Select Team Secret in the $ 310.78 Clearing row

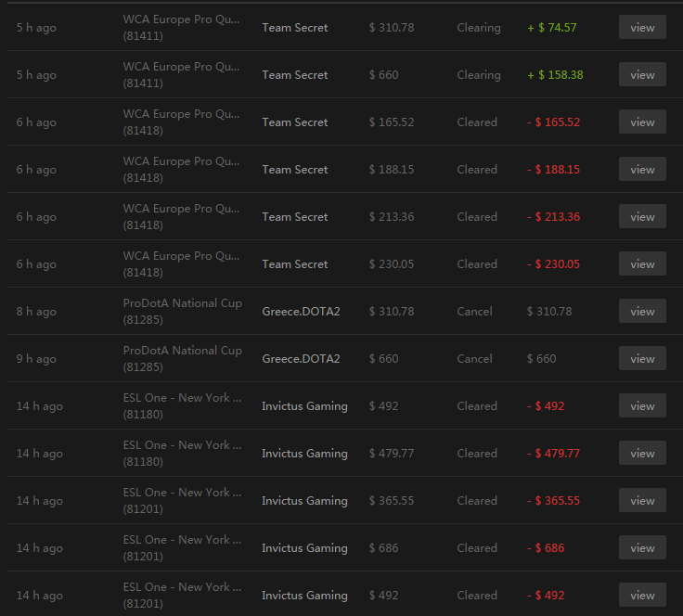point(295,28)
